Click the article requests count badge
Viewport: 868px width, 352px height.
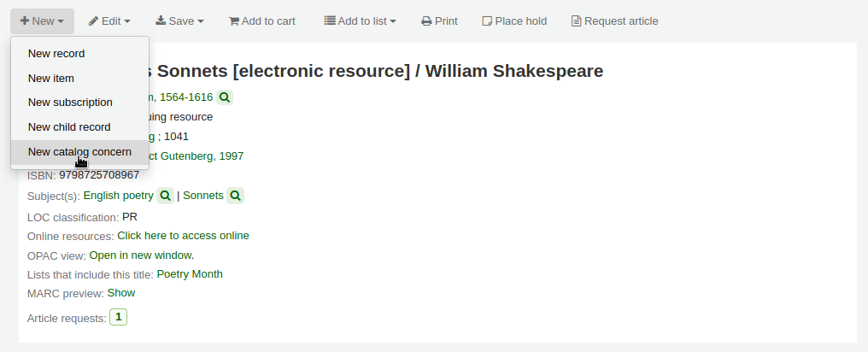coord(118,317)
